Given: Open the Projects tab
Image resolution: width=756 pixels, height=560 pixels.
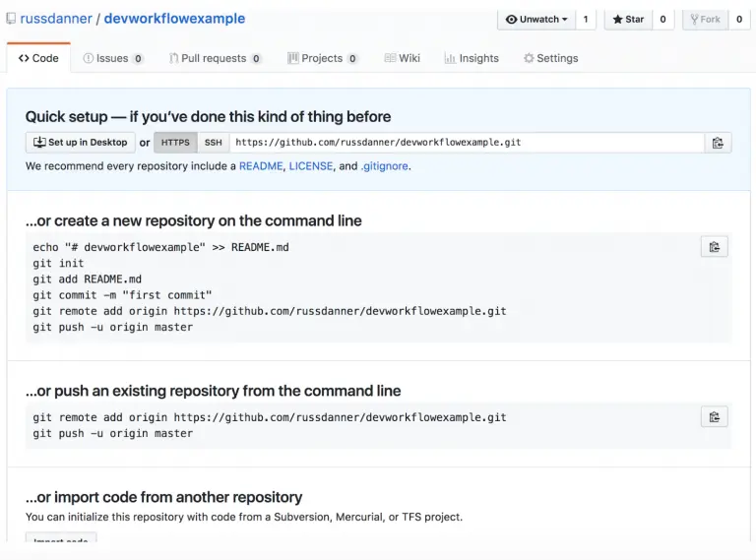Looking at the screenshot, I should (322, 58).
